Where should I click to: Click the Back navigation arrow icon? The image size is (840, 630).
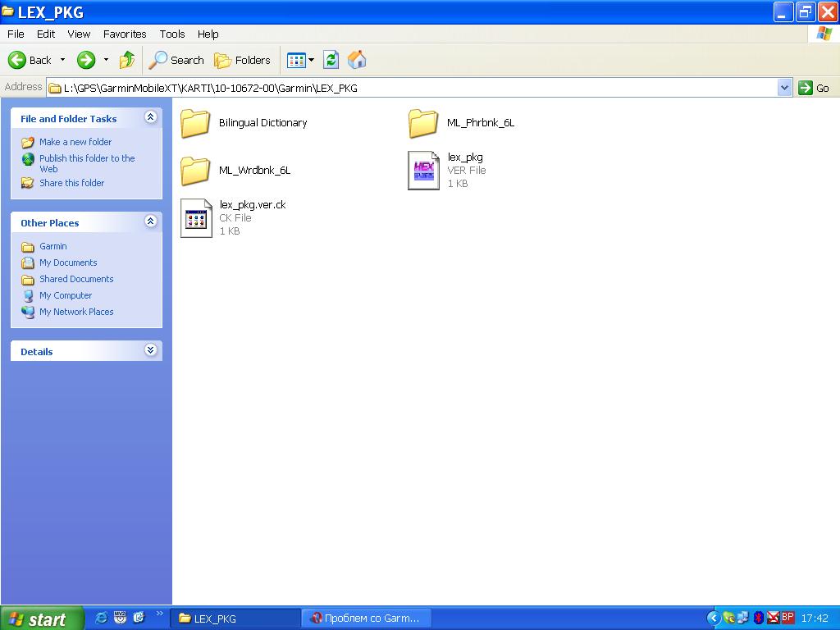(x=17, y=60)
